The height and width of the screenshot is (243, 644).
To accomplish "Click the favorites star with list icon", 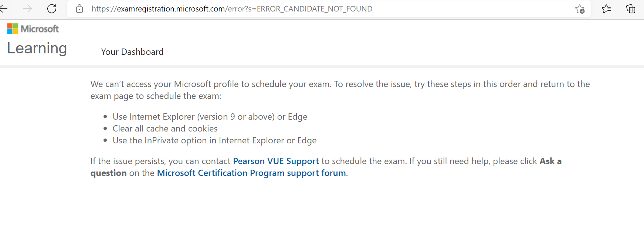I will [x=606, y=9].
